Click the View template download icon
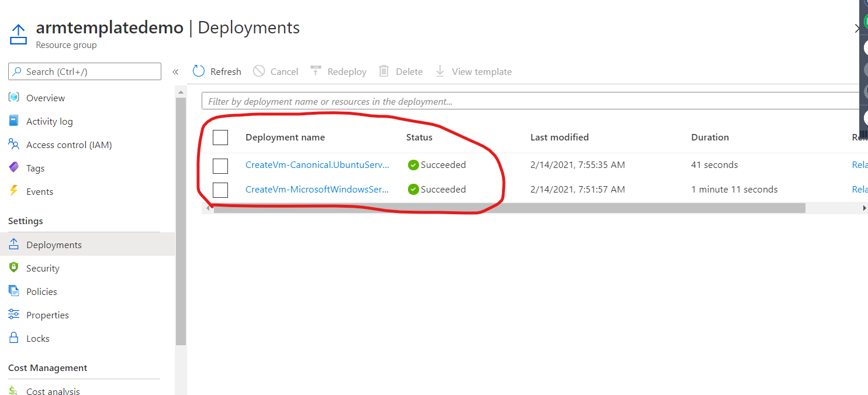Image resolution: width=868 pixels, height=395 pixels. click(440, 71)
